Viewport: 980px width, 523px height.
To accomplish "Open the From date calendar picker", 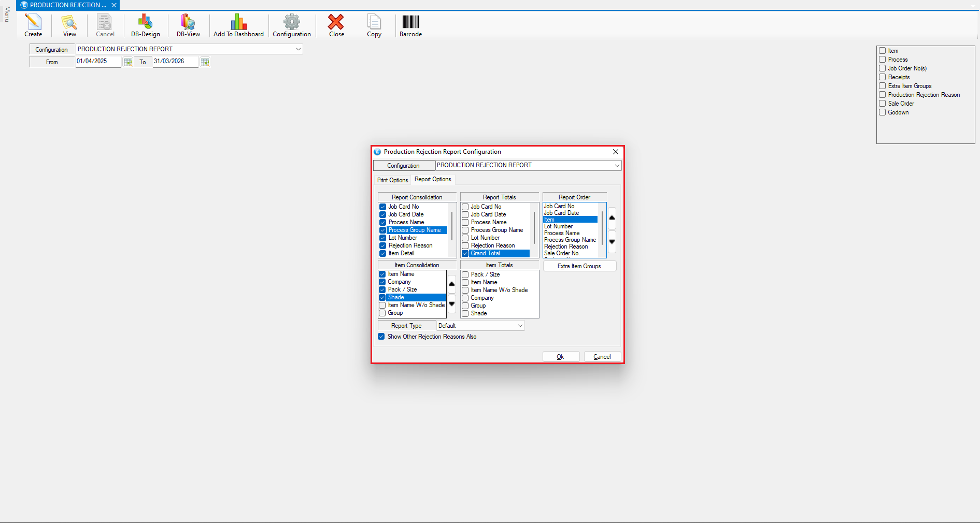I will click(128, 62).
